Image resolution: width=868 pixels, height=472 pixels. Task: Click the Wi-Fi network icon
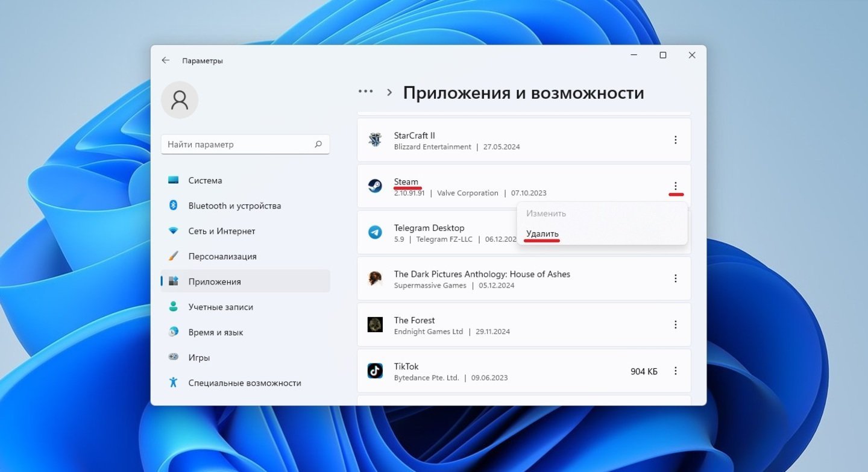[174, 231]
